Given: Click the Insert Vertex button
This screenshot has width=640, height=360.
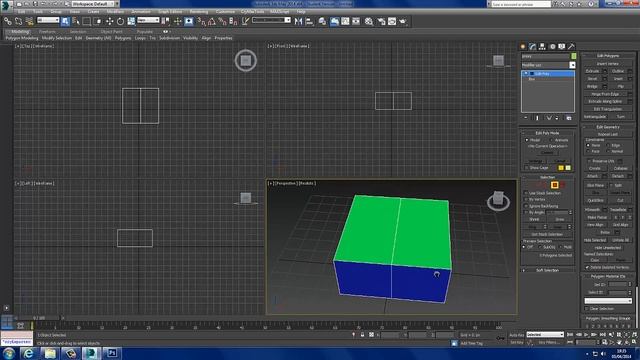Looking at the screenshot, I should [607, 64].
